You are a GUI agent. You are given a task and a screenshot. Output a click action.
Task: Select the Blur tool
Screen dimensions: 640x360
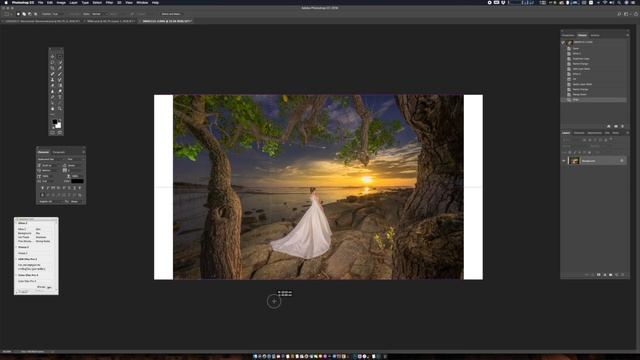coord(52,91)
